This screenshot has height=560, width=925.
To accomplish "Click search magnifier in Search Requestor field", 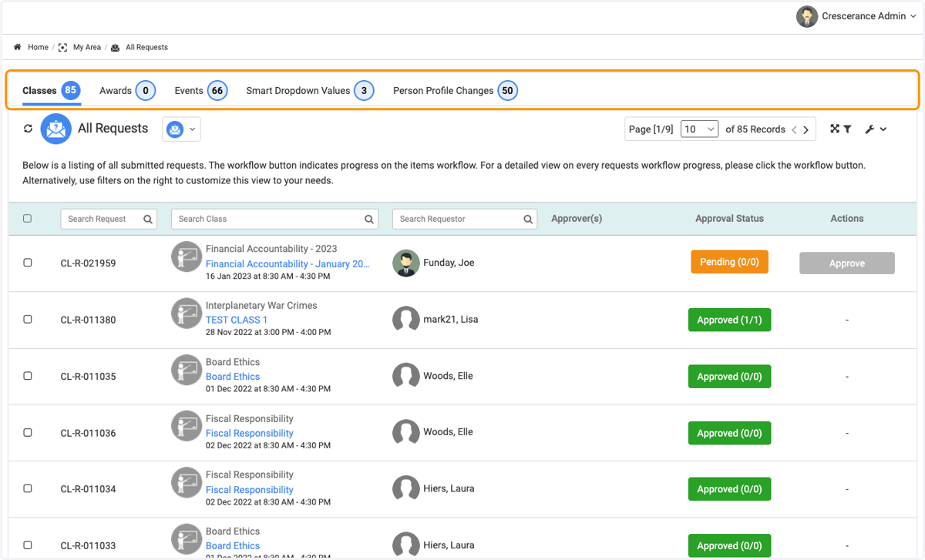I will [x=528, y=219].
